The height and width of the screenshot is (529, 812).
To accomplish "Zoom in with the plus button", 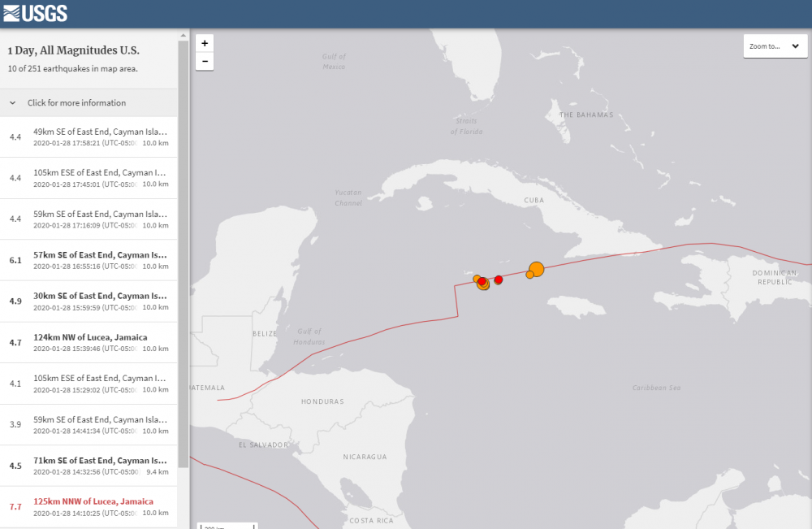I will 205,43.
